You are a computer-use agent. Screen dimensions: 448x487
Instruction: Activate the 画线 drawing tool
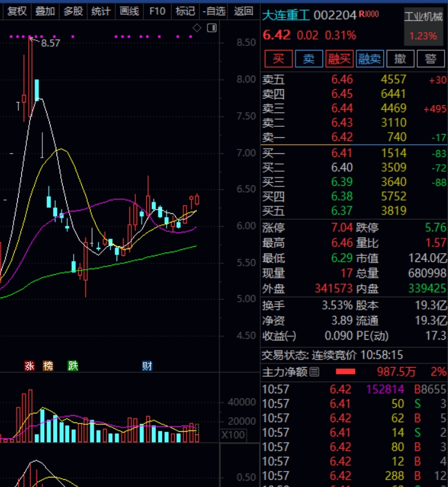pos(129,12)
